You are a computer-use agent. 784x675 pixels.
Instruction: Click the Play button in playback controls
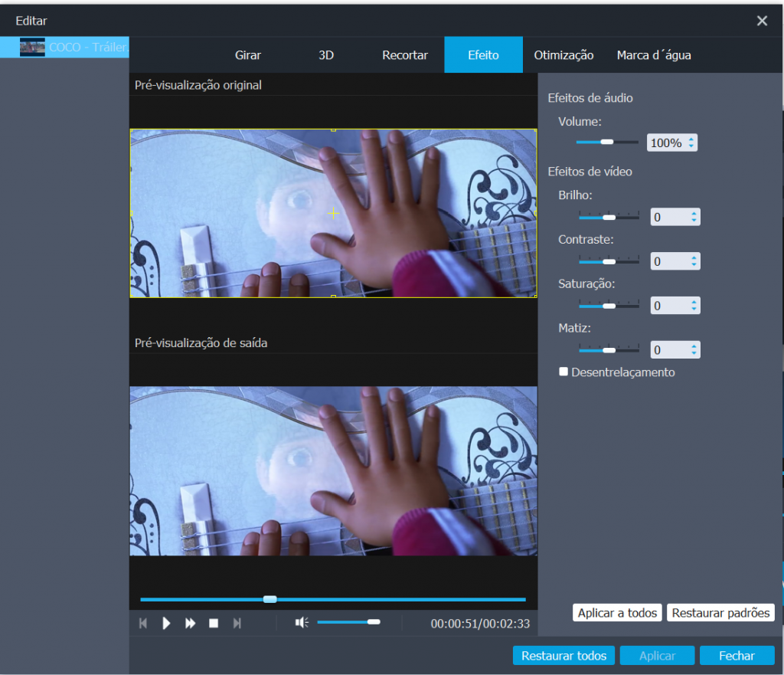166,623
